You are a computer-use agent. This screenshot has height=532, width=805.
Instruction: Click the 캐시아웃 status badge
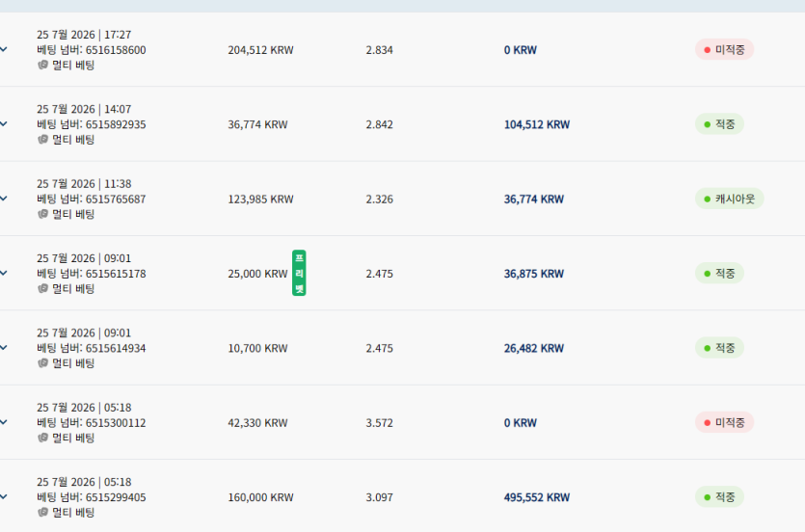(730, 199)
